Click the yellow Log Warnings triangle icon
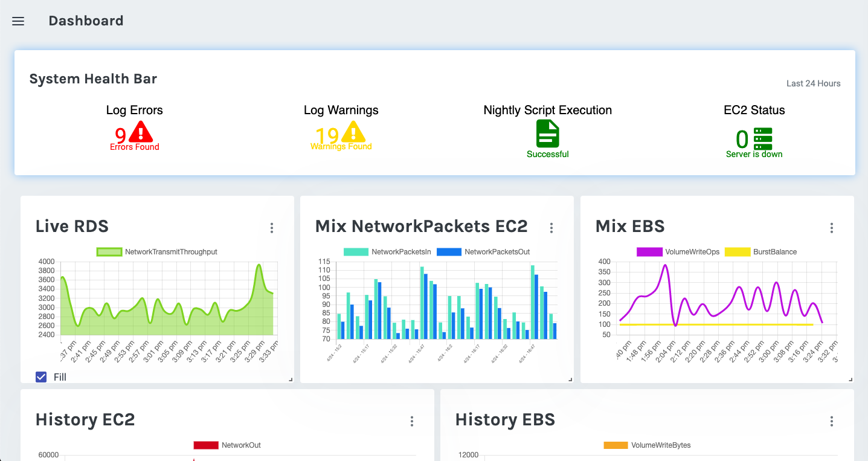This screenshot has width=868, height=461. [353, 132]
